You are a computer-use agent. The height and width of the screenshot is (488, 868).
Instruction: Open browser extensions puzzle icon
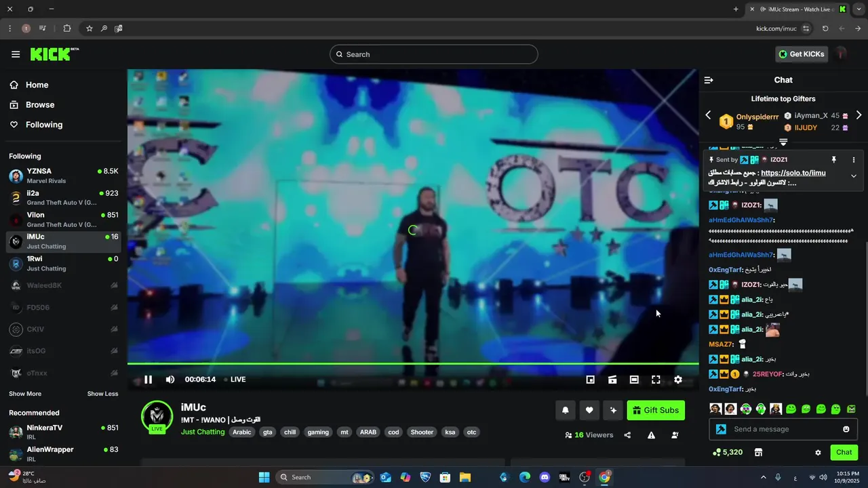pyautogui.click(x=66, y=28)
